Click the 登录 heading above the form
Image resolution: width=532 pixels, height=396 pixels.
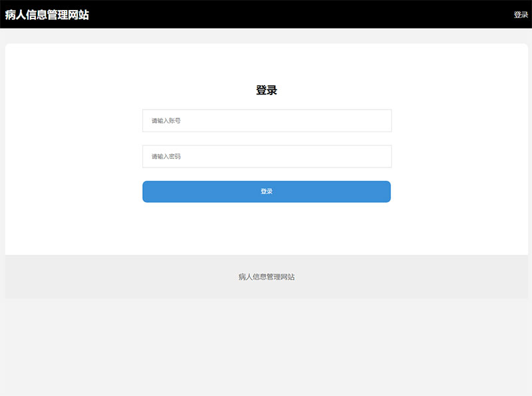(x=267, y=90)
